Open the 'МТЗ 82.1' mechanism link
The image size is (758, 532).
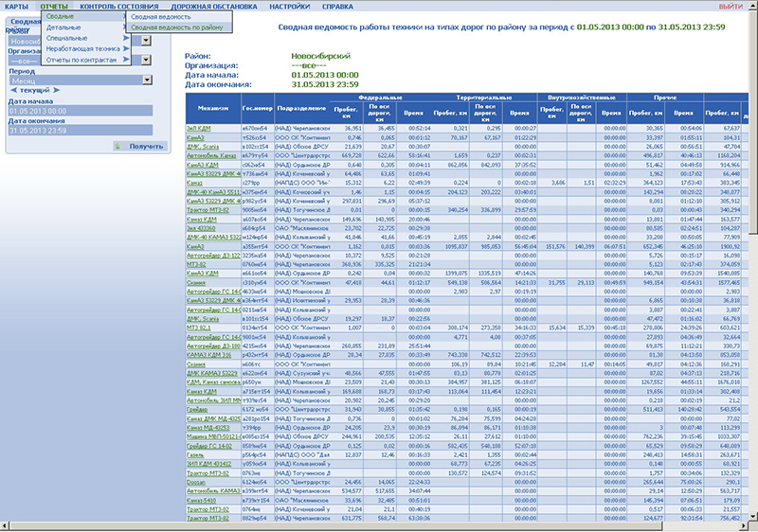pyautogui.click(x=199, y=328)
